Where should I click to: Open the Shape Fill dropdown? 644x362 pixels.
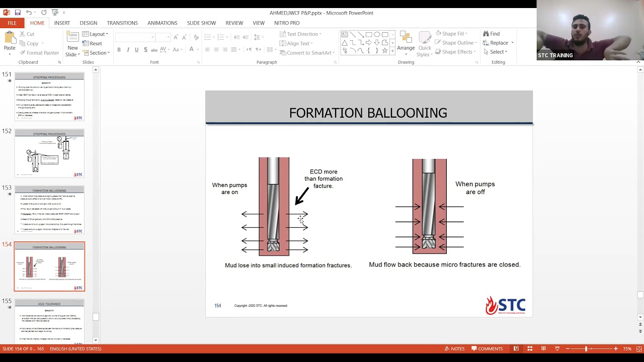[451, 34]
